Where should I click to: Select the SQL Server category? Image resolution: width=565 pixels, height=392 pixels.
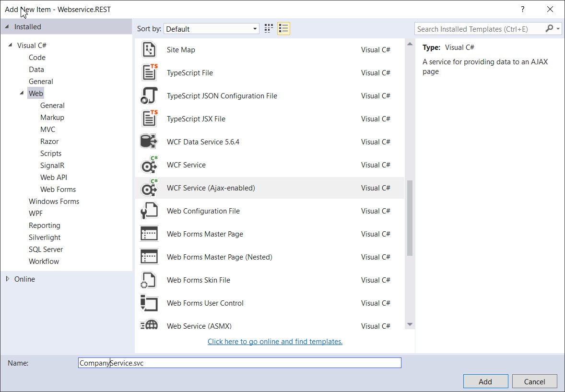tap(46, 249)
